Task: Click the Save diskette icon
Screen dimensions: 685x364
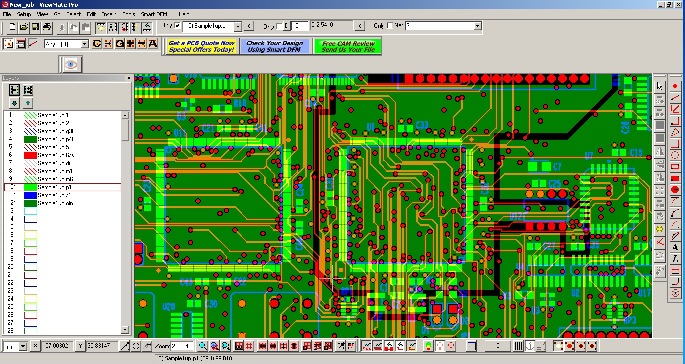Action: point(35,27)
